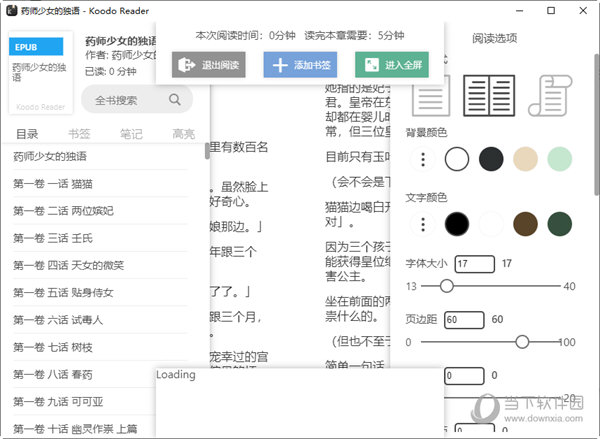Choose dark black background color swatch
This screenshot has height=439, width=600.
(491, 159)
